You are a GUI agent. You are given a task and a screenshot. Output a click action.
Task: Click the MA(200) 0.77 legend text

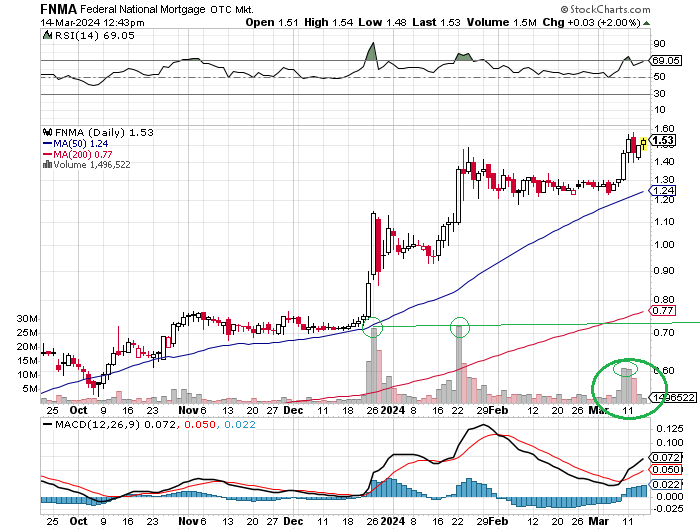(x=83, y=154)
